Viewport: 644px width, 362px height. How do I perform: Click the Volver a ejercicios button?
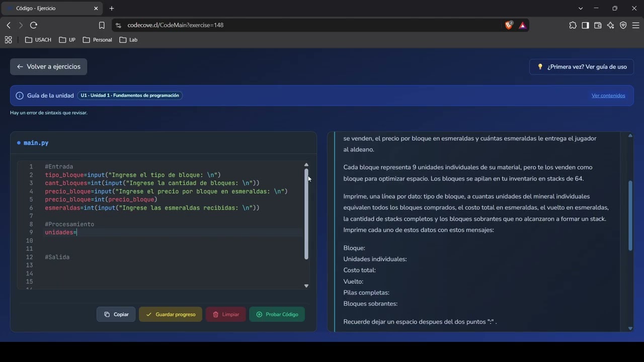tap(48, 66)
